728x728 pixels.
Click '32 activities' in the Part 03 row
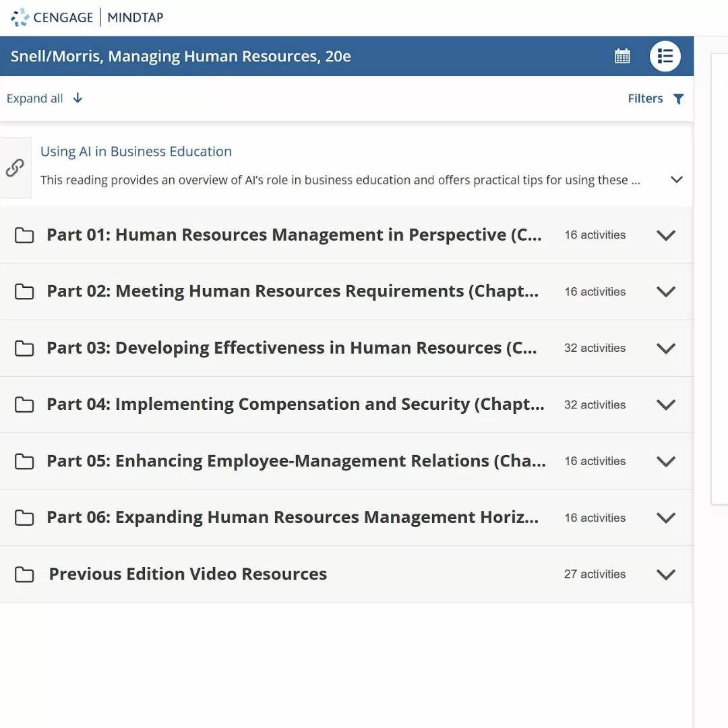click(595, 348)
